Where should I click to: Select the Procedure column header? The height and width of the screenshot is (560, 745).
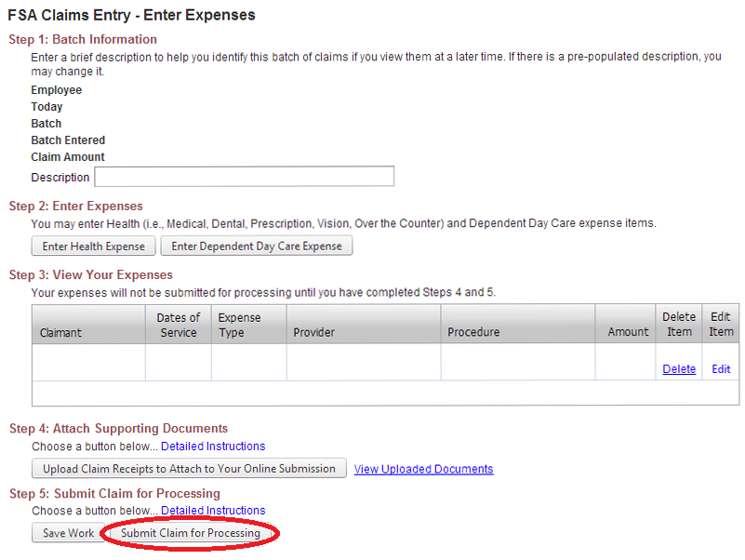pyautogui.click(x=473, y=332)
